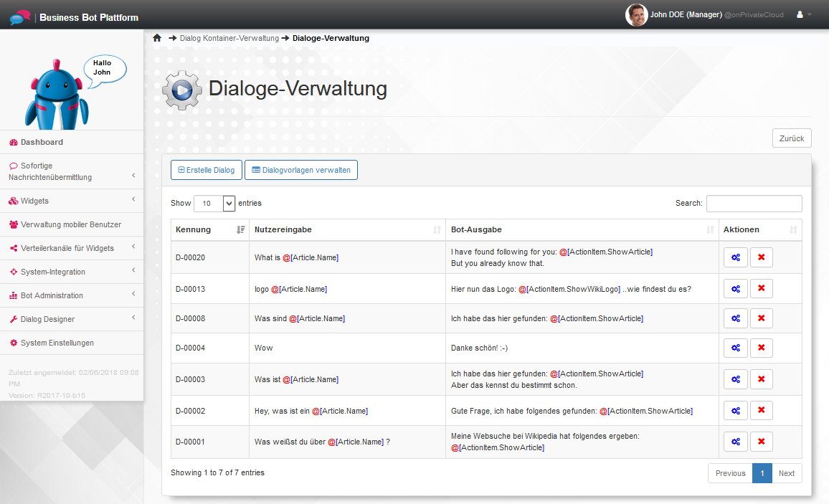This screenshot has height=504, width=829.
Task: Click John DOE's profile avatar
Action: pyautogui.click(x=636, y=14)
